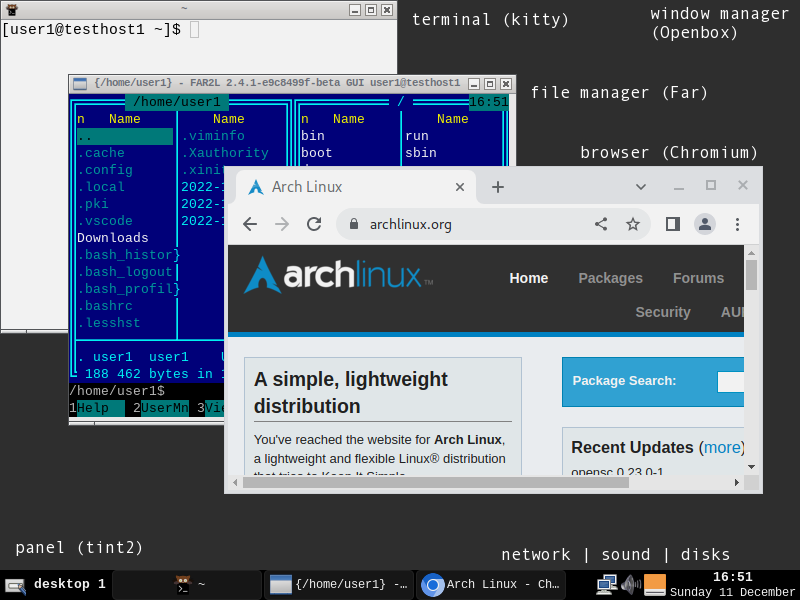The image size is (800, 600).
Task: Share this page using the share icon
Action: [x=601, y=224]
